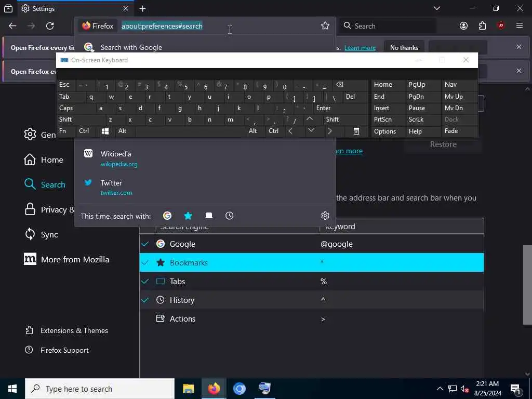Click the Firefox back arrow
This screenshot has height=399, width=532.
tap(12, 26)
